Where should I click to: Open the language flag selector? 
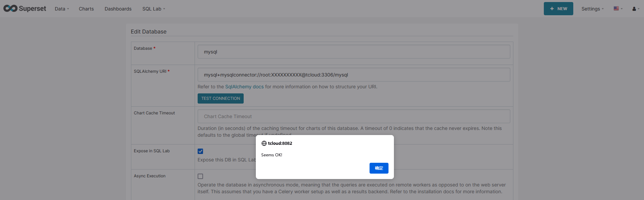pyautogui.click(x=618, y=9)
